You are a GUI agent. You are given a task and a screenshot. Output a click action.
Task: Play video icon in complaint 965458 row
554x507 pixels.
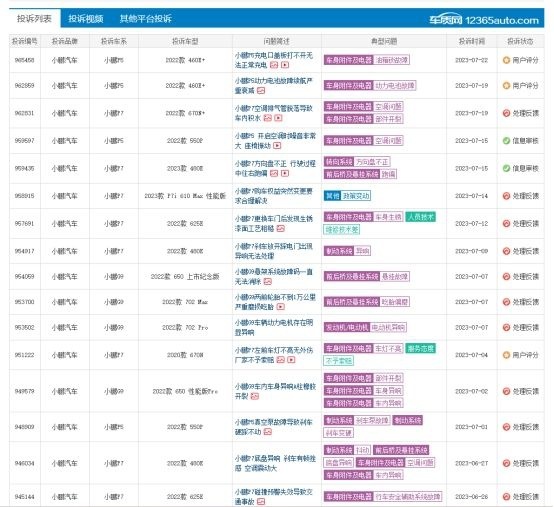click(x=285, y=65)
